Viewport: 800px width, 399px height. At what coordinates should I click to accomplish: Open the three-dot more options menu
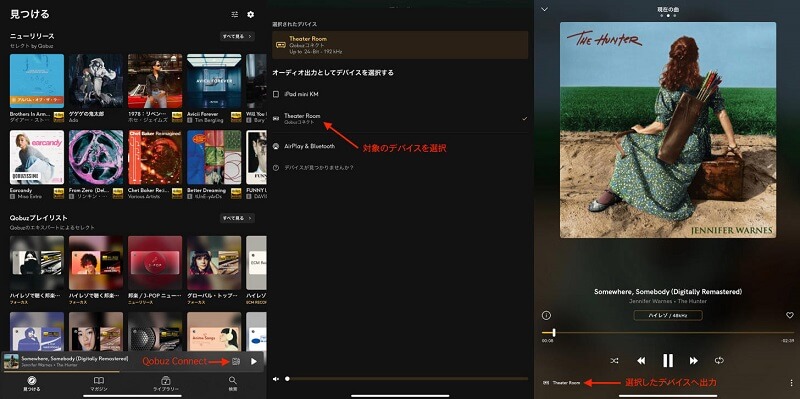tap(791, 382)
